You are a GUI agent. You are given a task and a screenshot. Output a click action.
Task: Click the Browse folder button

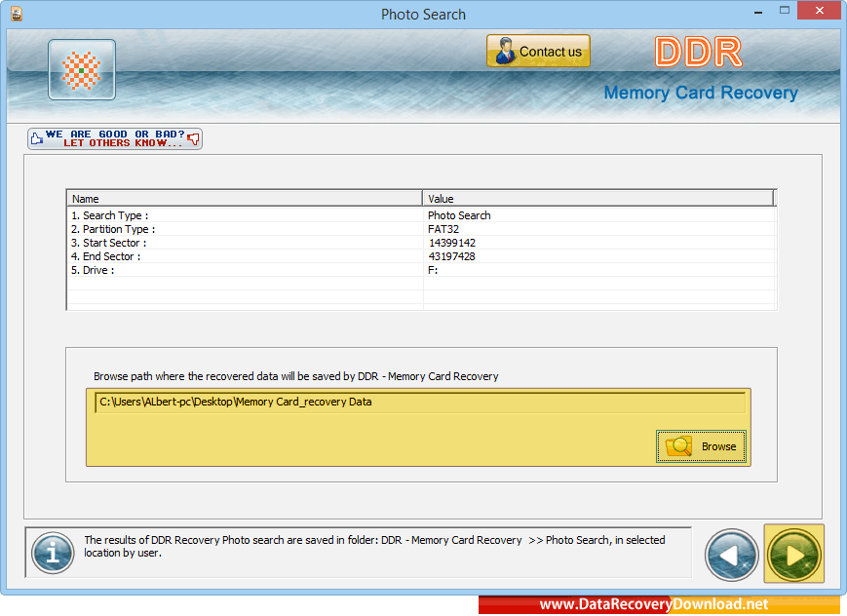701,446
